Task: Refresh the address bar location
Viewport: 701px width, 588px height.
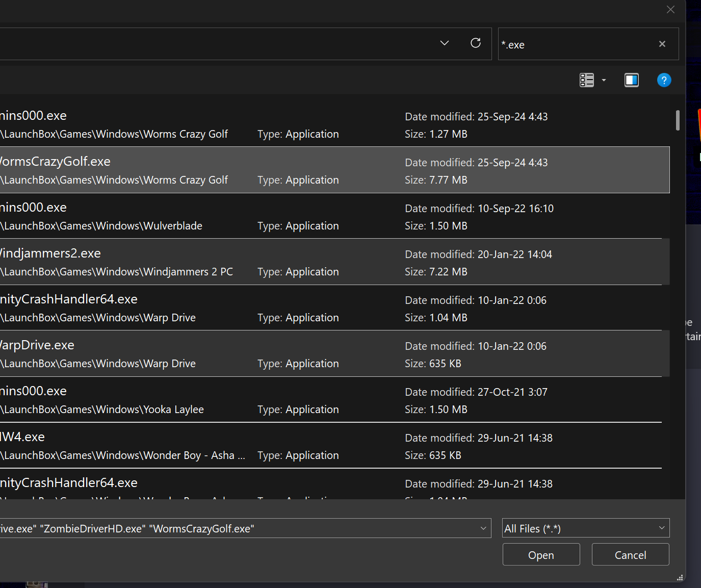Action: [475, 43]
